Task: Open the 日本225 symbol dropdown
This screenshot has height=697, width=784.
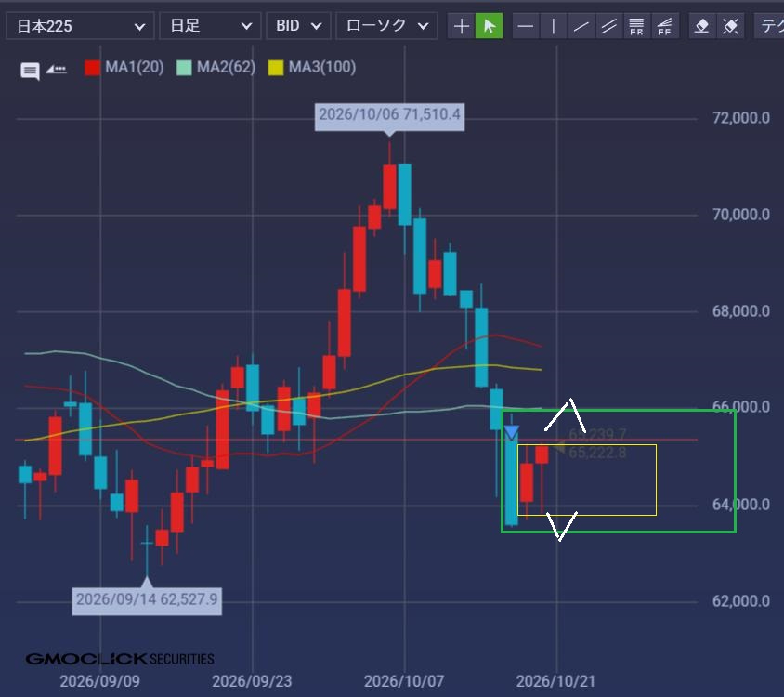Action: tap(80, 25)
